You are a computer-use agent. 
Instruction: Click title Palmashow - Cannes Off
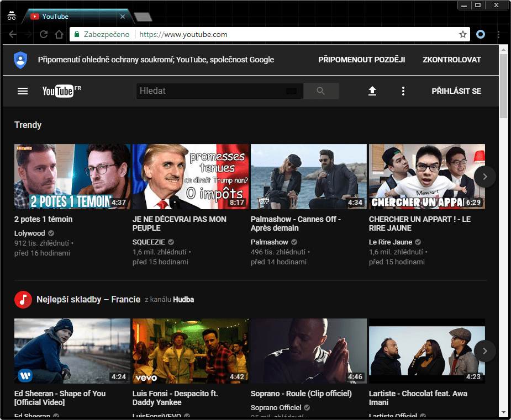296,224
